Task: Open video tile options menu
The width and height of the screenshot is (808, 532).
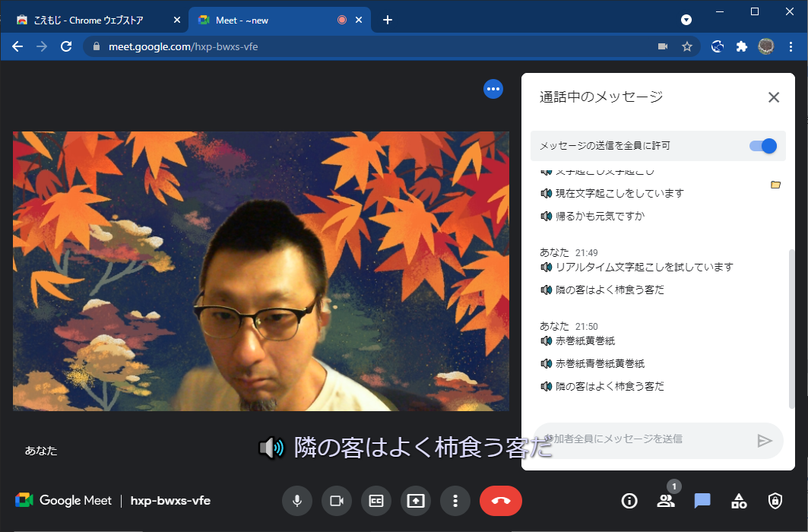Action: point(493,89)
